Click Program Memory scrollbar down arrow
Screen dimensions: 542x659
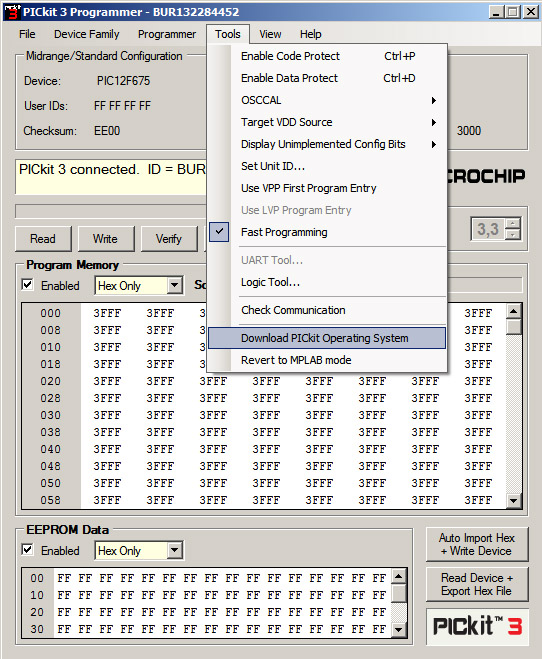(513, 501)
